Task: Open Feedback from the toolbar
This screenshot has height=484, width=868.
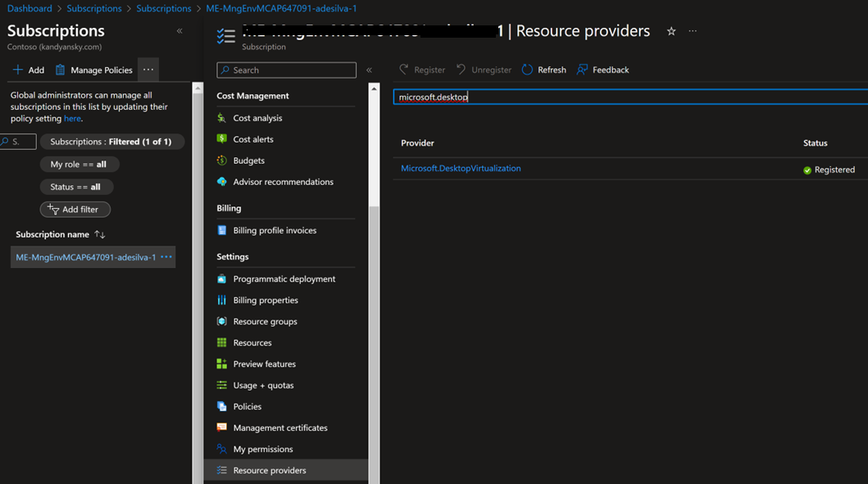Action: (x=602, y=70)
